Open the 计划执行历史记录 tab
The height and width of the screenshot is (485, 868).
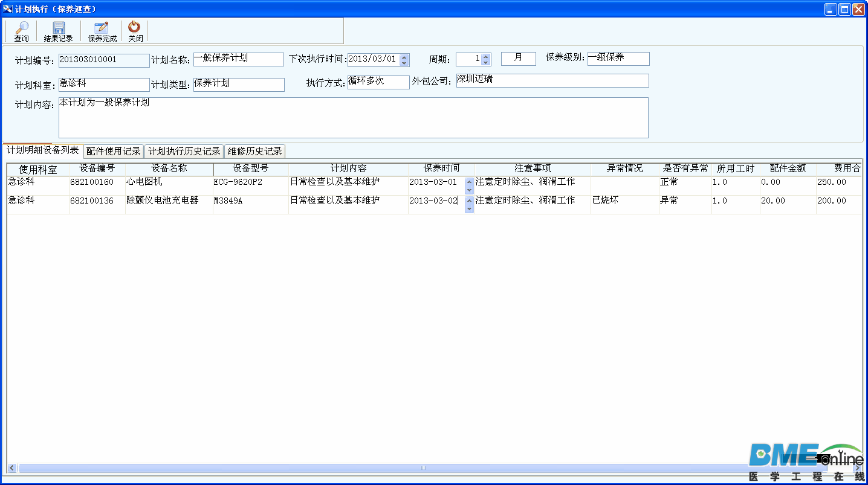[x=184, y=151]
